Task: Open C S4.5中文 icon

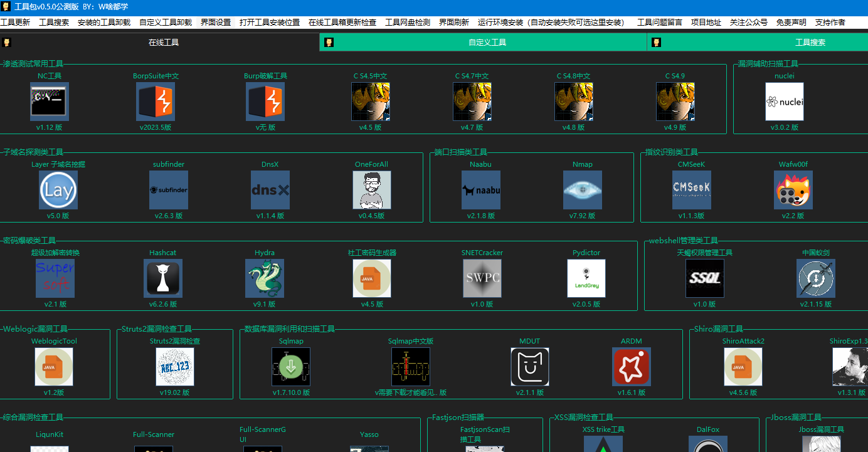Action: pyautogui.click(x=371, y=102)
